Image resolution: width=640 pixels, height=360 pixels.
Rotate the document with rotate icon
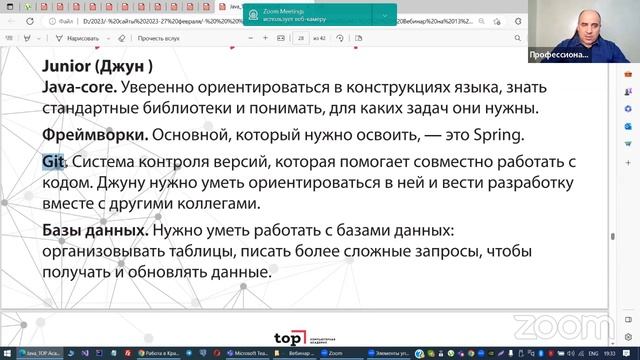coord(340,38)
